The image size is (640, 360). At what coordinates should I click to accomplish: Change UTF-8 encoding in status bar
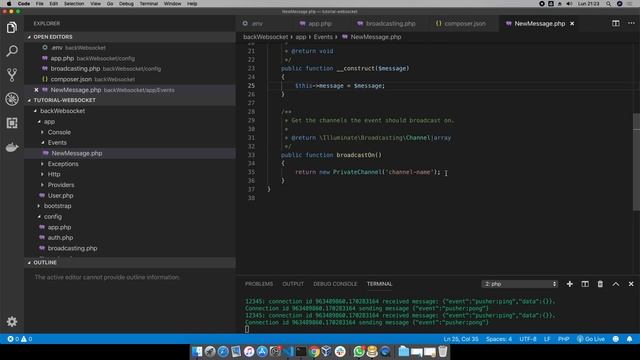(x=528, y=339)
